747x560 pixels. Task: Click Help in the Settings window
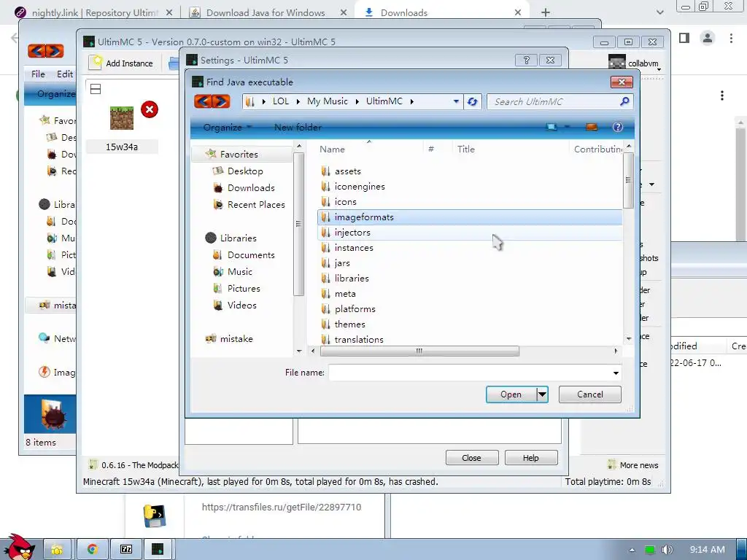tap(531, 458)
